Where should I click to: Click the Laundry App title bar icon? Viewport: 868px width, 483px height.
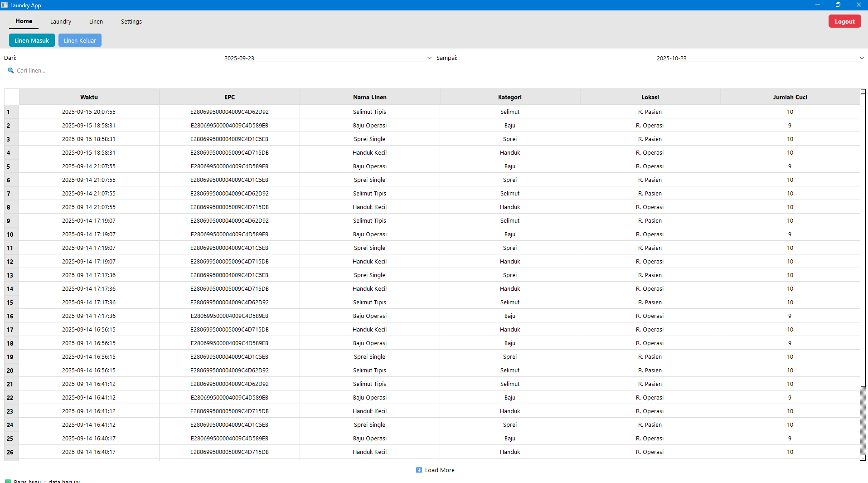(5, 5)
